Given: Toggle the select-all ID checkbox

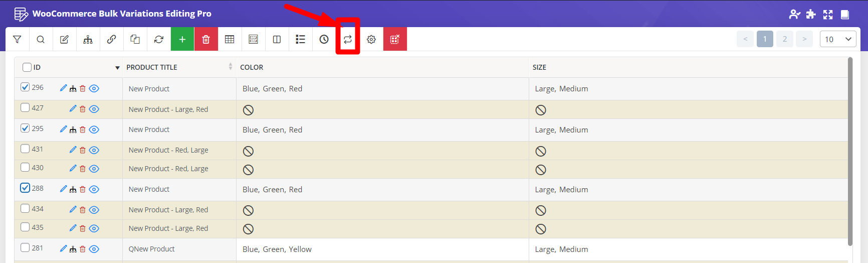Looking at the screenshot, I should 27,67.
